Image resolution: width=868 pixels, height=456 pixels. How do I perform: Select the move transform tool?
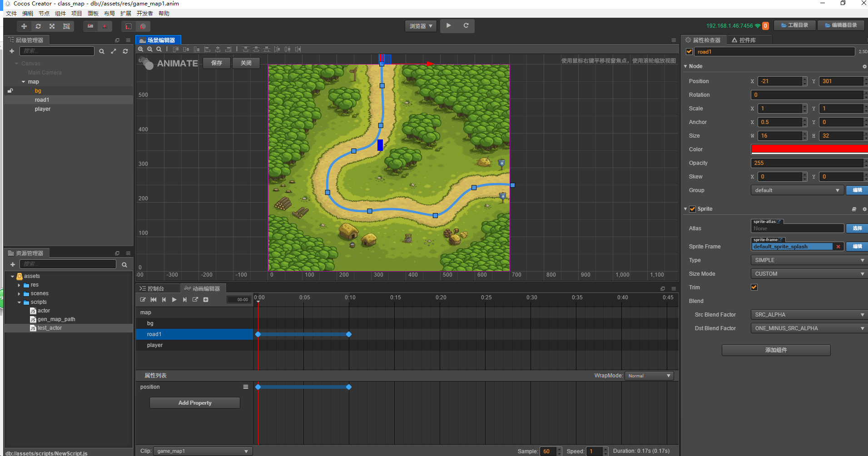[x=24, y=26]
